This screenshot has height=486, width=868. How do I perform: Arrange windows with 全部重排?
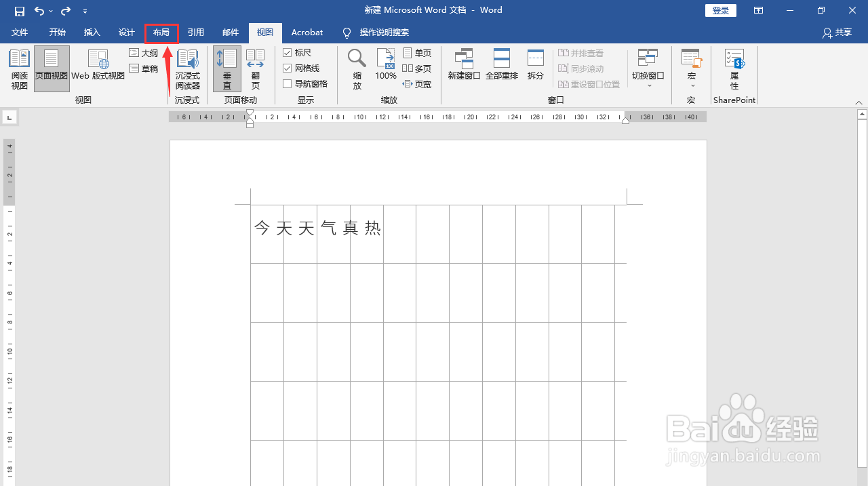click(x=502, y=64)
